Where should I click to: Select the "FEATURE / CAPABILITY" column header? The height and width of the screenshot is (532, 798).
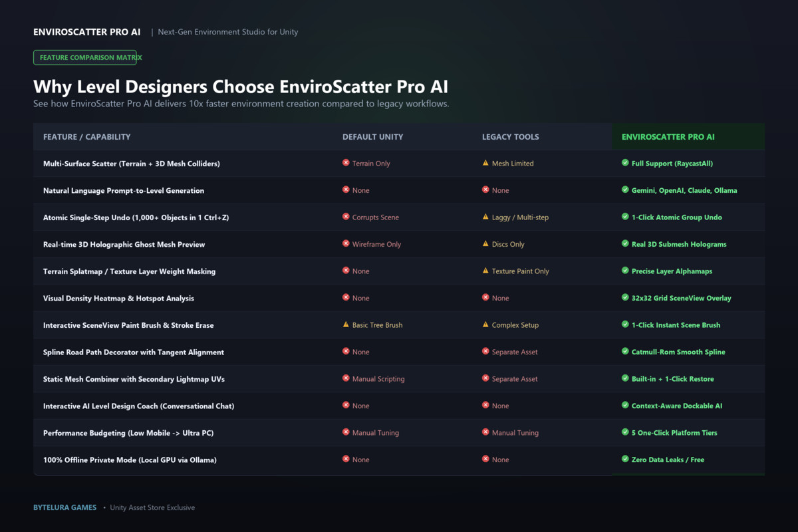coord(87,137)
